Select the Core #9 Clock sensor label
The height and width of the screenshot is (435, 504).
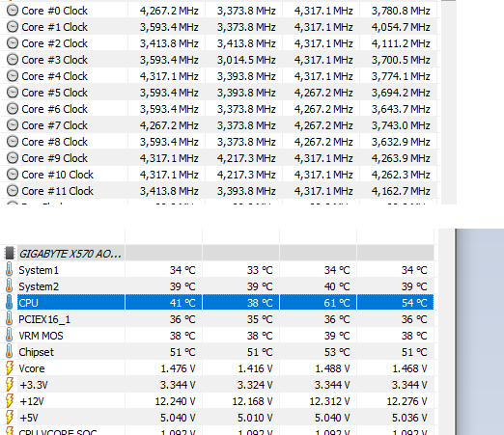pos(54,158)
